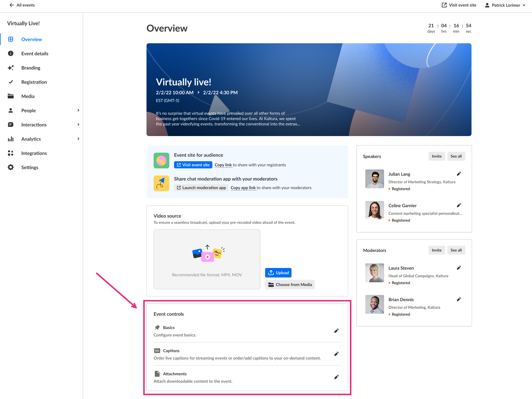Click the 'Event controls' heading

coord(169,314)
